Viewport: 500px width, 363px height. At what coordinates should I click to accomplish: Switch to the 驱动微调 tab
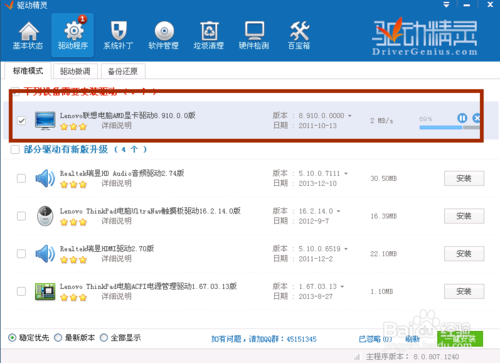point(75,71)
